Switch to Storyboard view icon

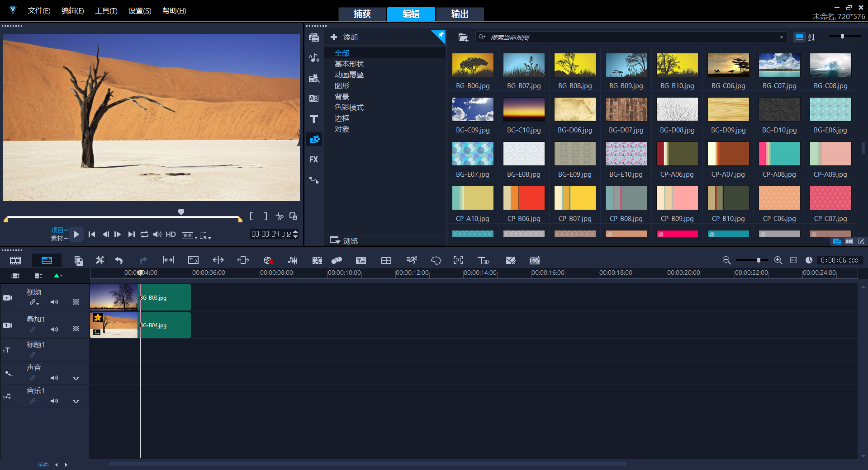pos(15,260)
